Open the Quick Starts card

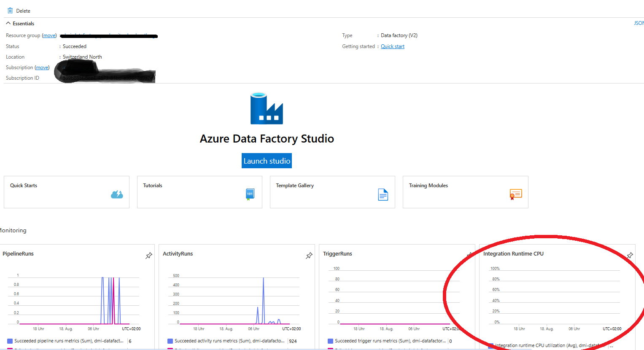pyautogui.click(x=67, y=192)
